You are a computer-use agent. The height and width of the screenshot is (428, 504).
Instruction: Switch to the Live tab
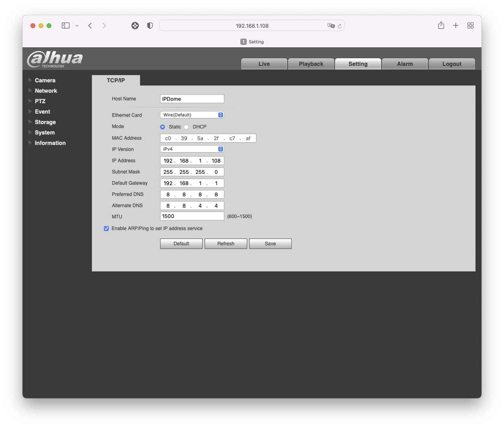tap(264, 64)
